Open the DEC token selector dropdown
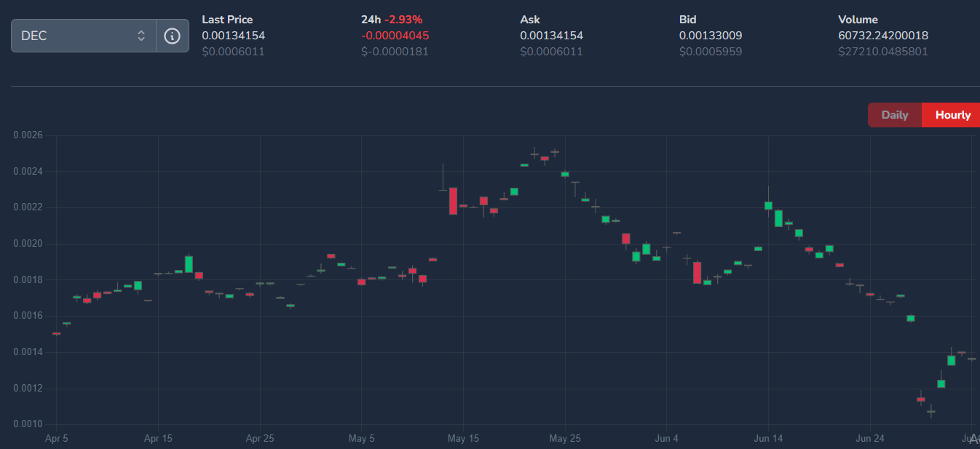The width and height of the screenshot is (980, 449). tap(84, 36)
